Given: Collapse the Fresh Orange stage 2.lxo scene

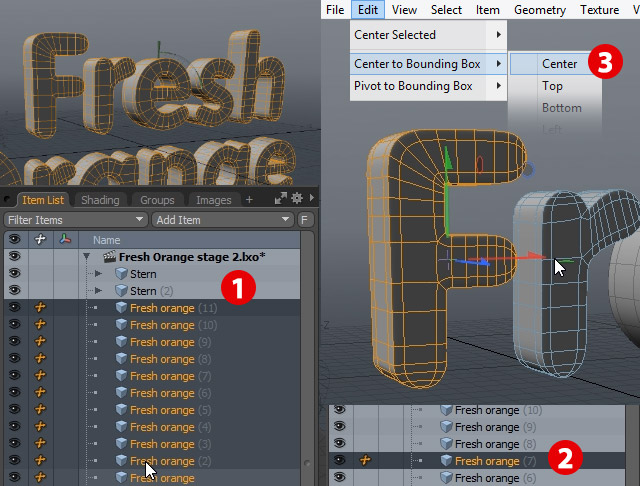Looking at the screenshot, I should point(87,257).
